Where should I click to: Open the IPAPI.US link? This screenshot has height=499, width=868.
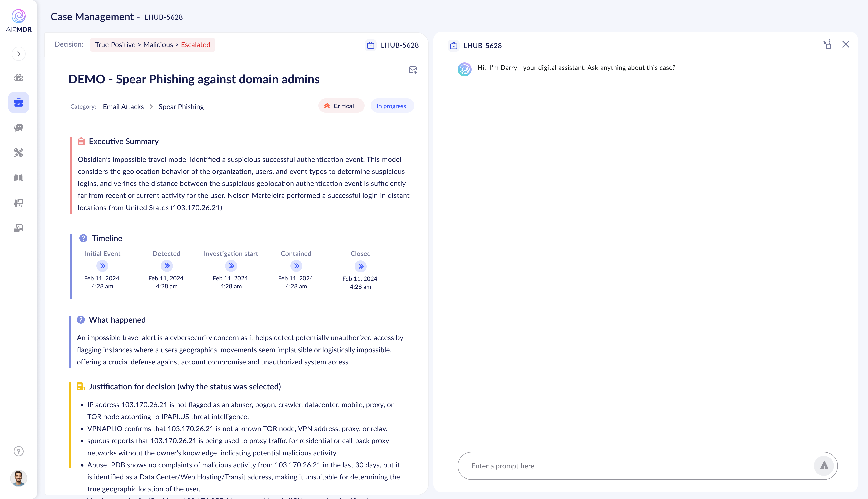click(x=175, y=417)
